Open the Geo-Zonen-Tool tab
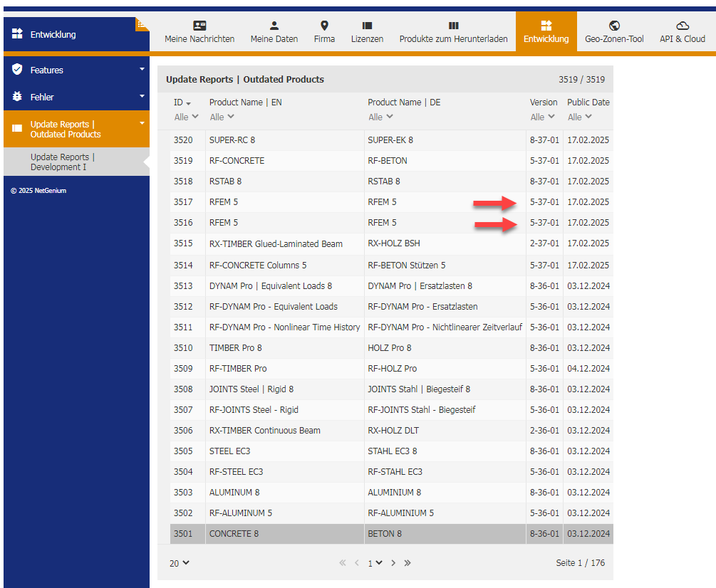 614,31
